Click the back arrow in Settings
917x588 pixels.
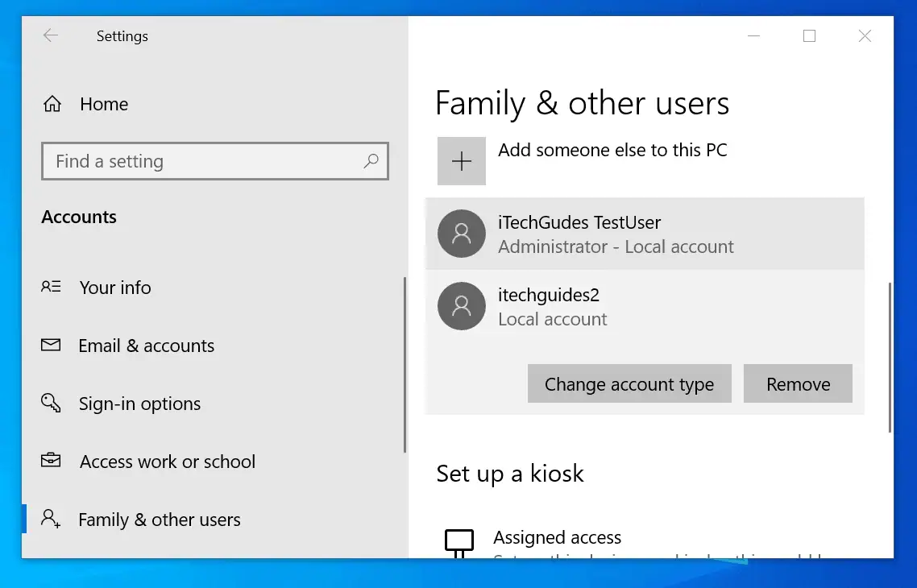[x=49, y=35]
